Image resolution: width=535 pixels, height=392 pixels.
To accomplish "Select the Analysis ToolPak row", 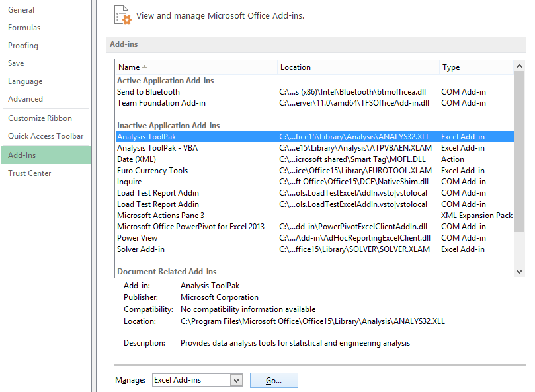I will click(315, 137).
